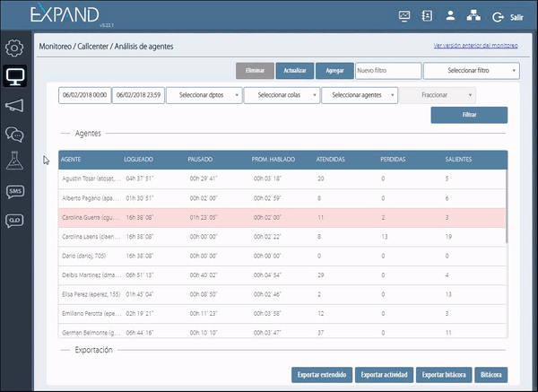Sort by AGENTE column header

pos(71,160)
